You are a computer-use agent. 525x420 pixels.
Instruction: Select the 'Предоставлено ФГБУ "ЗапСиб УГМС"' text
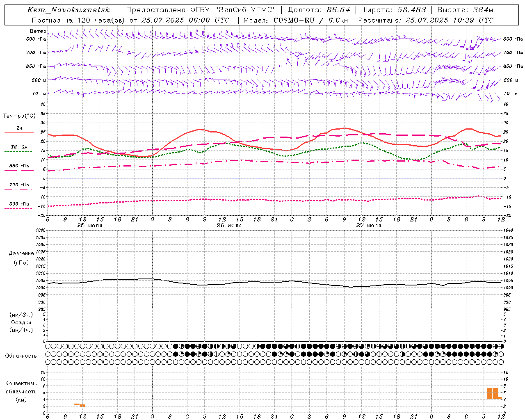[x=201, y=10]
